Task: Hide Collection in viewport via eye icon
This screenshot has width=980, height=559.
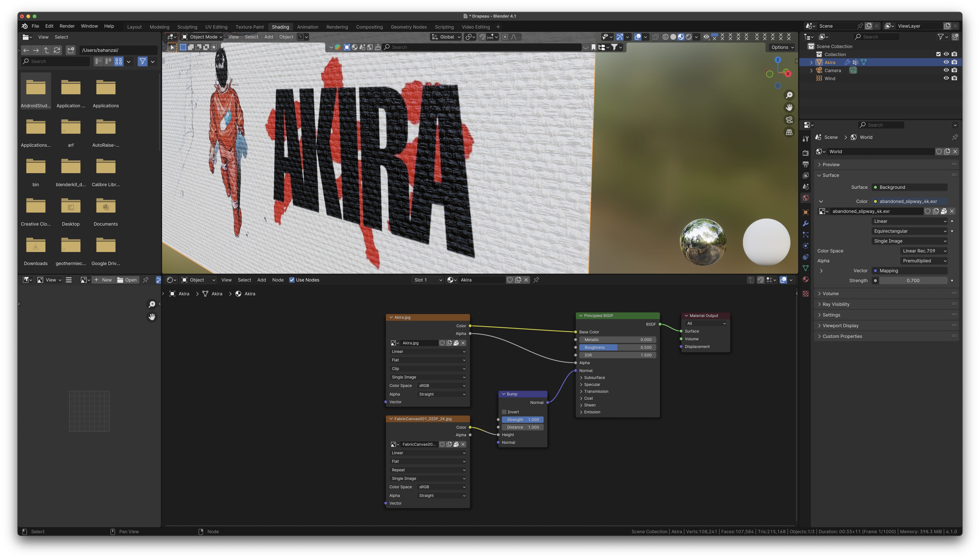Action: [946, 54]
